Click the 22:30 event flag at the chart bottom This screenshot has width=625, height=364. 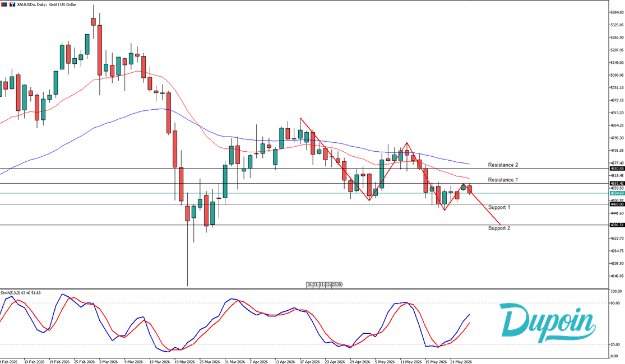337,284
